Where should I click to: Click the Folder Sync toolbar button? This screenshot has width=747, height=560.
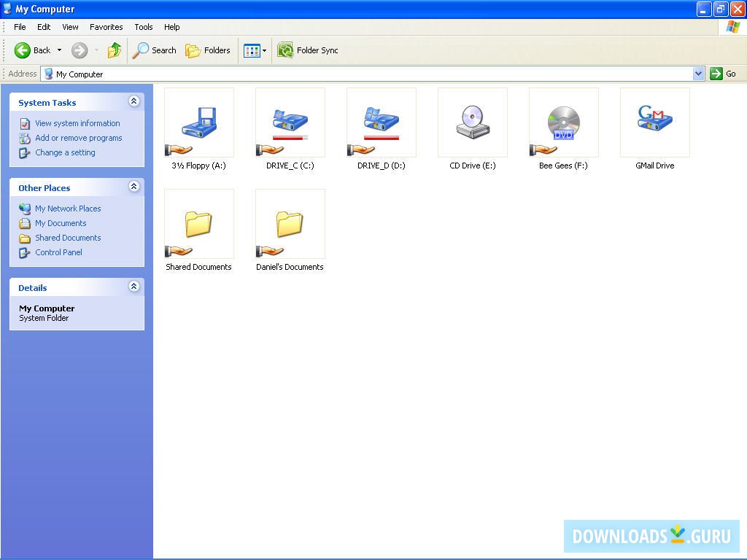click(x=308, y=50)
